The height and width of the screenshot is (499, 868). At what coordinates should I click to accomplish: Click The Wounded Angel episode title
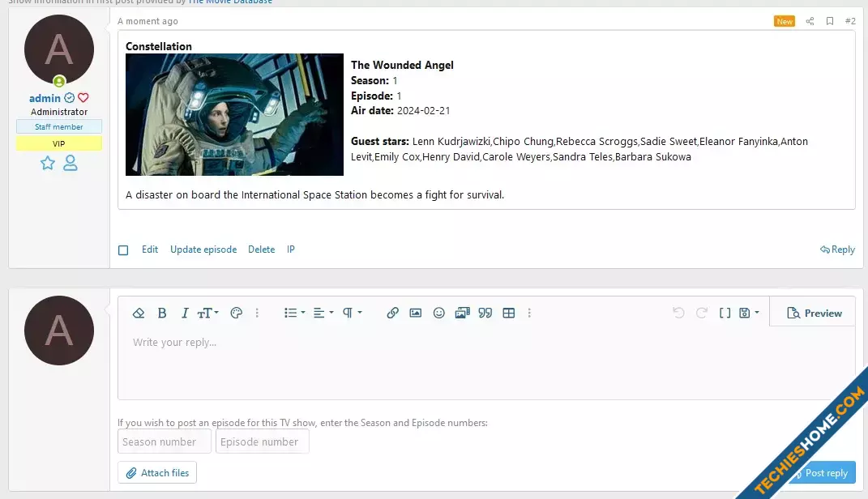tap(403, 66)
